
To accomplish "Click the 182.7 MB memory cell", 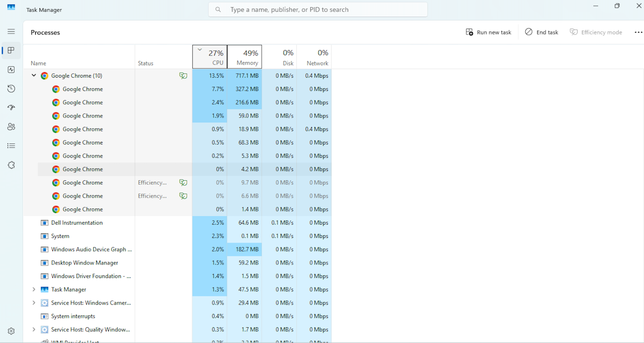I will point(244,250).
